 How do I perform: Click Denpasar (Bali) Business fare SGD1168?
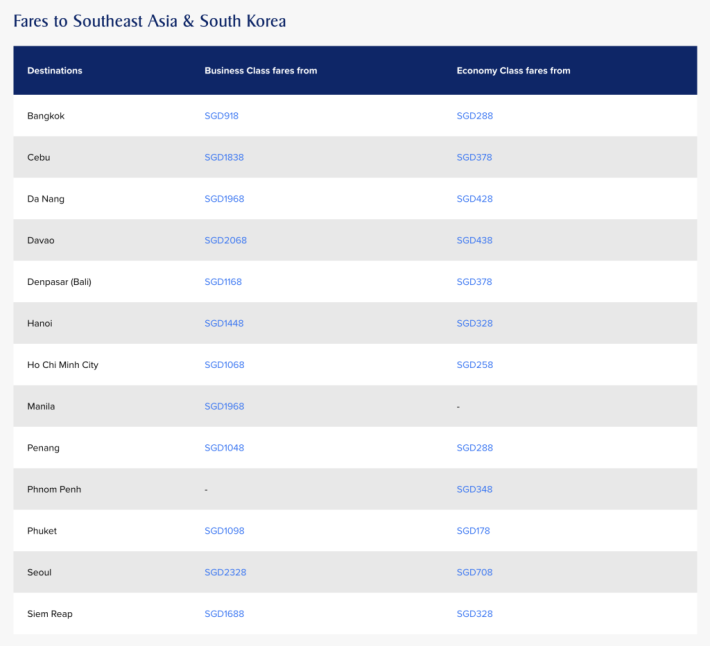tap(223, 282)
